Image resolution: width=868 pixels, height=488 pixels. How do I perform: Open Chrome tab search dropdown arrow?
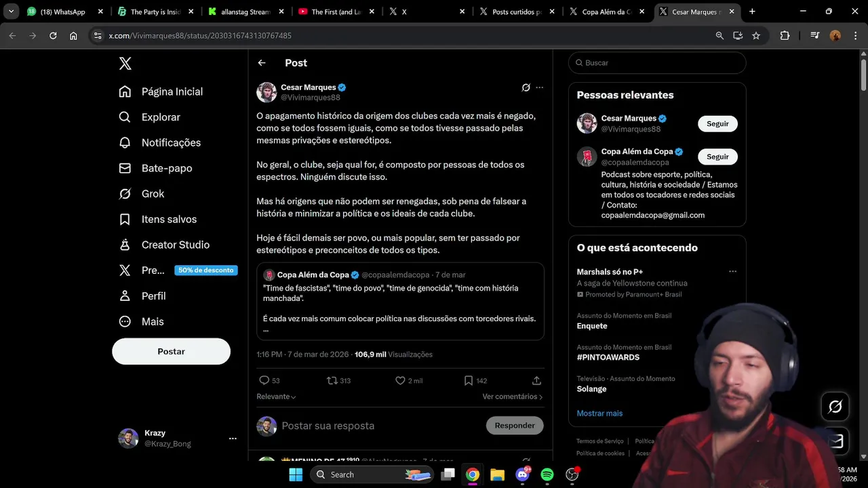[11, 12]
